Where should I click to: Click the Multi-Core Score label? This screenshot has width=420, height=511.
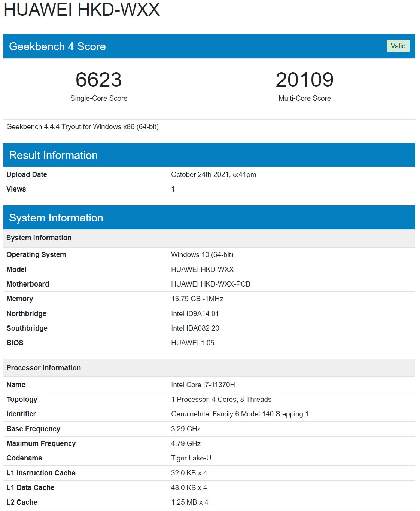click(305, 98)
